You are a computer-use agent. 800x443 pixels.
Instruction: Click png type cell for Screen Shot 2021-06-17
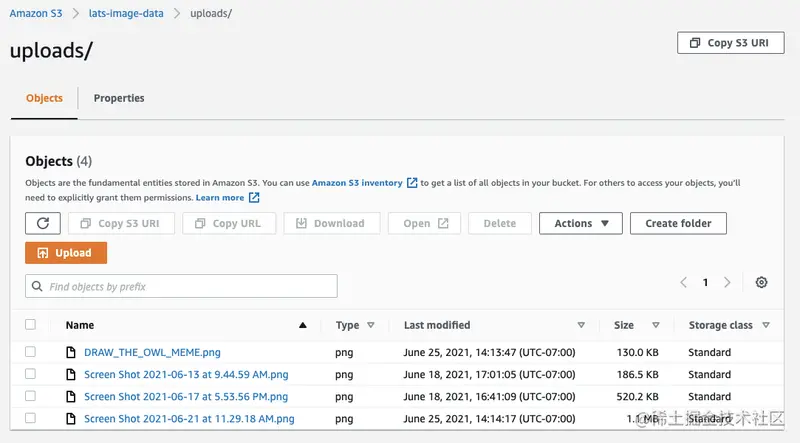(344, 397)
